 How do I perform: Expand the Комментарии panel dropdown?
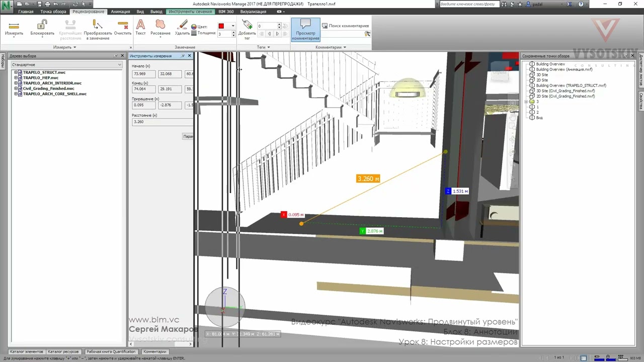[331, 47]
